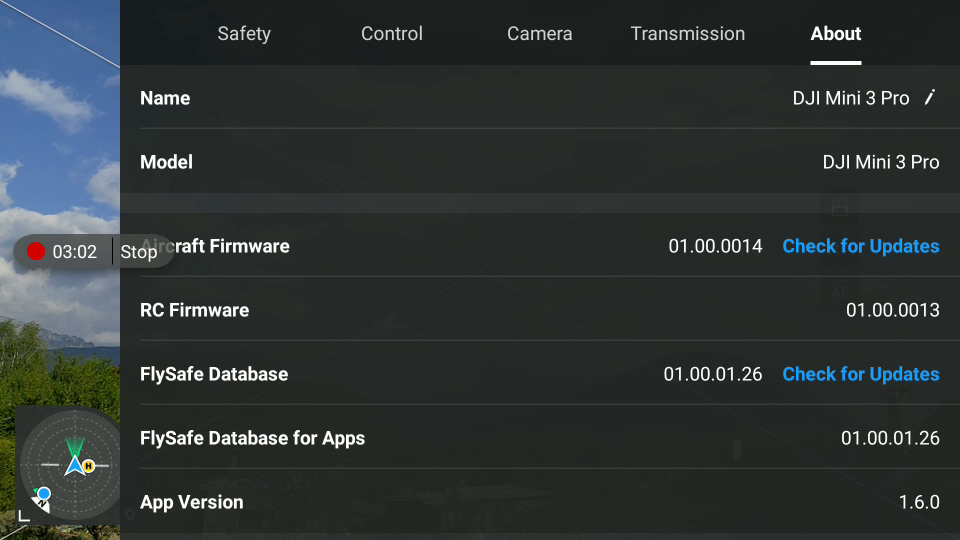960x540 pixels.
Task: Switch to the Control tab
Action: (392, 33)
